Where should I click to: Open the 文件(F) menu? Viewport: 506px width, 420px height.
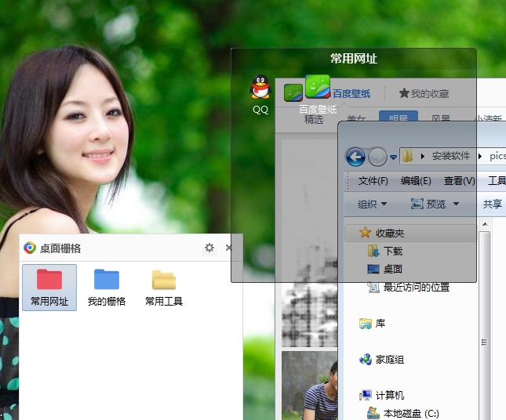coord(373,181)
